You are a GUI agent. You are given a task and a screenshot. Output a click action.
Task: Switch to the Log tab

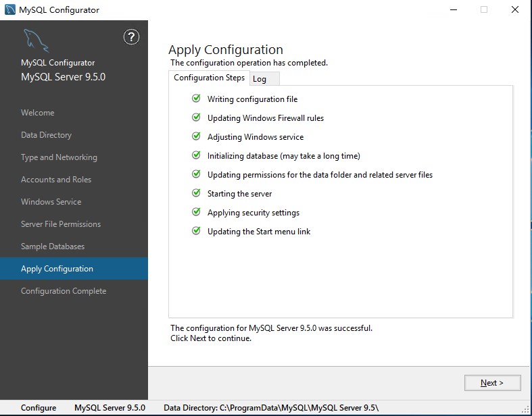[x=260, y=79]
